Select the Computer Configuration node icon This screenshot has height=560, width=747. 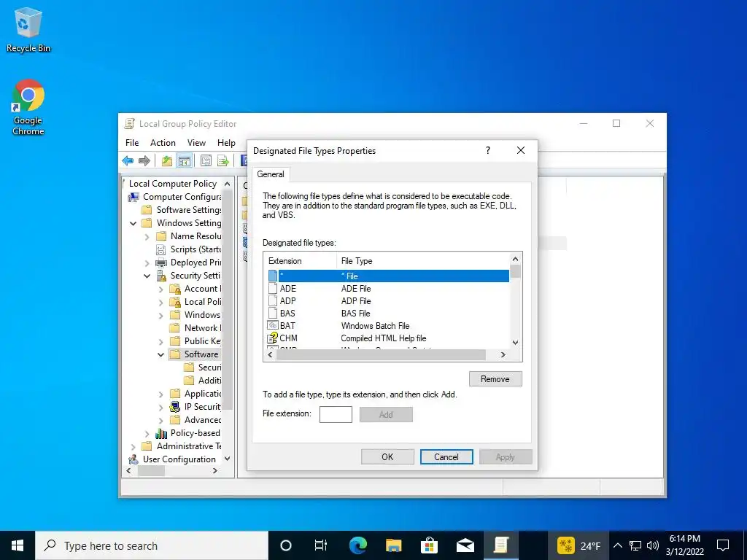point(134,197)
